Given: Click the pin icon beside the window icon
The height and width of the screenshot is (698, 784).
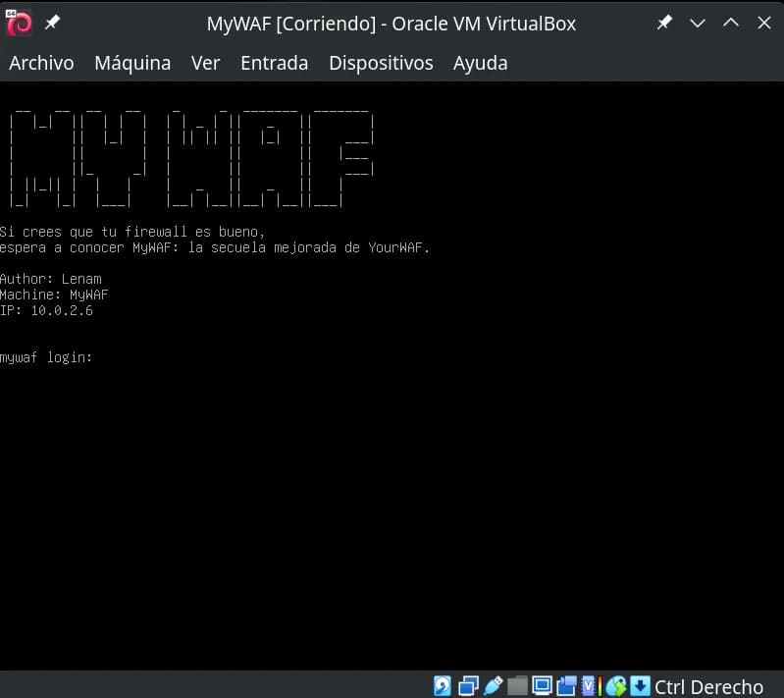Looking at the screenshot, I should [x=52, y=22].
